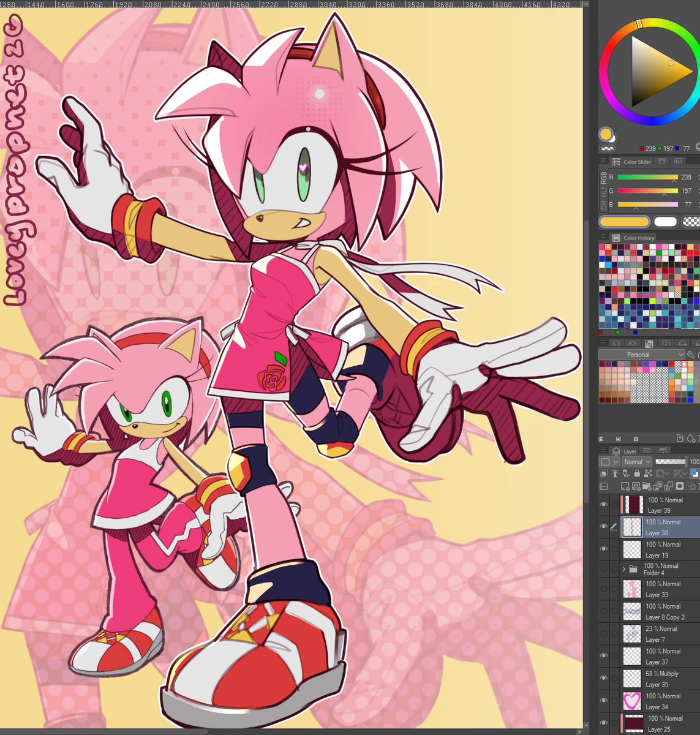The image size is (700, 735).
Task: Select the Layer 34 heart thumbnail
Action: 632,701
